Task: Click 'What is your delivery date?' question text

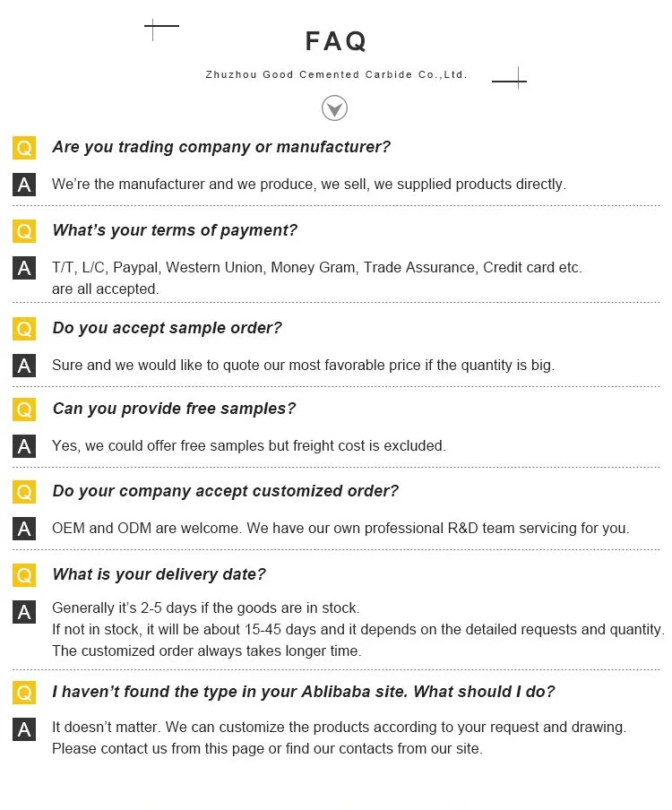Action: coord(159,574)
